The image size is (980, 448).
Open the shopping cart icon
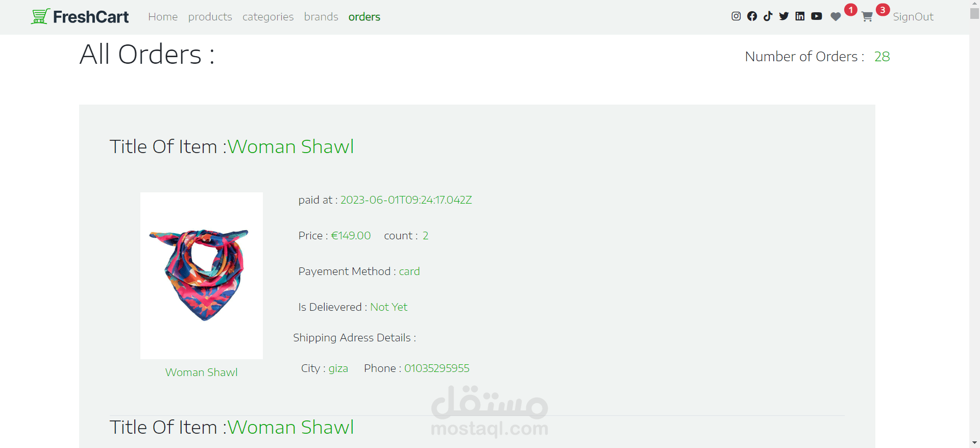pyautogui.click(x=867, y=17)
